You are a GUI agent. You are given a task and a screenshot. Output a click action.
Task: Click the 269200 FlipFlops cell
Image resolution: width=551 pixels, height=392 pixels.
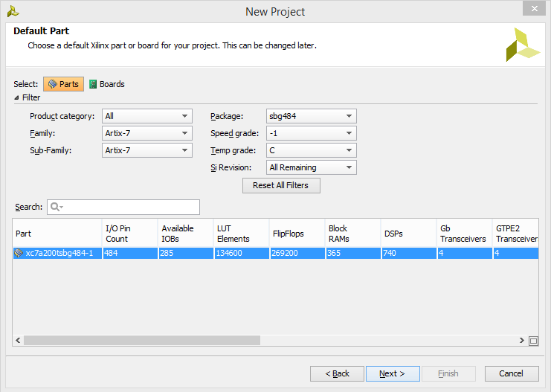pyautogui.click(x=297, y=253)
